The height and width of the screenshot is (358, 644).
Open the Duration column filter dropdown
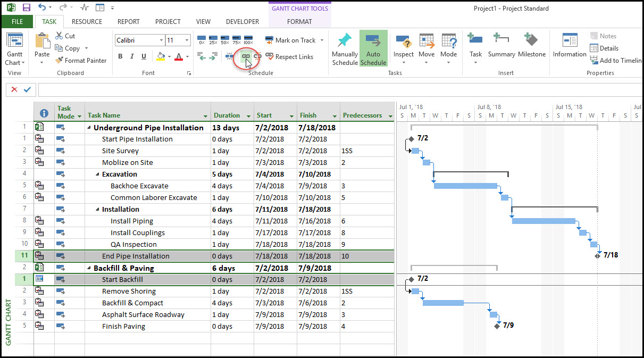coord(248,116)
